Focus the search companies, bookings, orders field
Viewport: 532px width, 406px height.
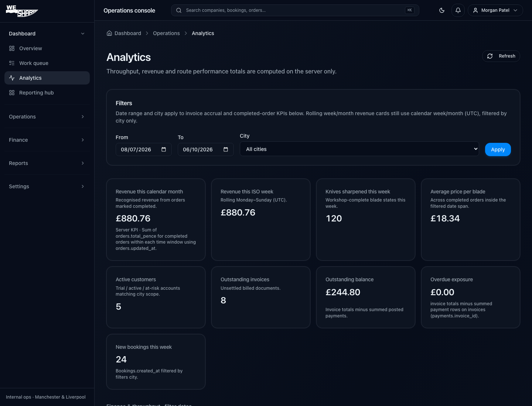pos(295,10)
